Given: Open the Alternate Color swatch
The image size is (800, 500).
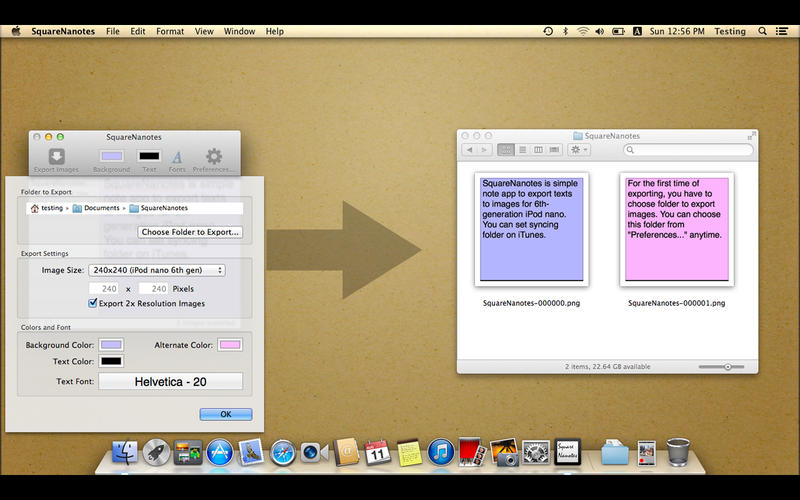Looking at the screenshot, I should (230, 345).
